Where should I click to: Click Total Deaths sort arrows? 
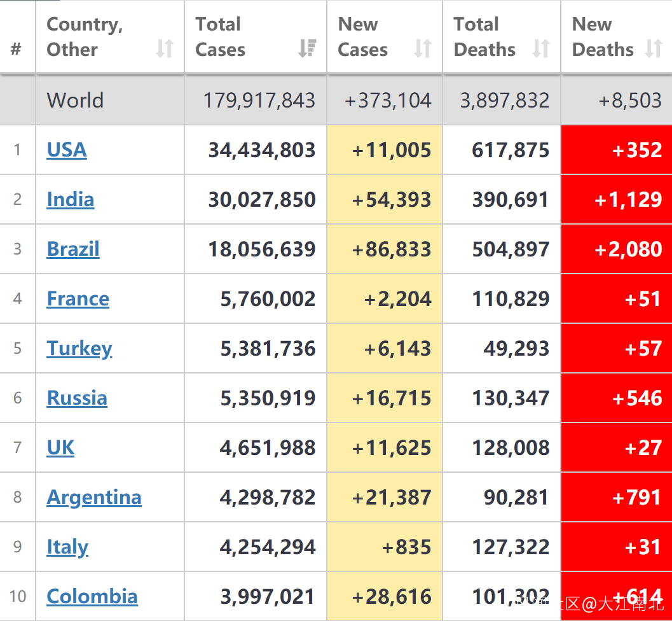[541, 49]
